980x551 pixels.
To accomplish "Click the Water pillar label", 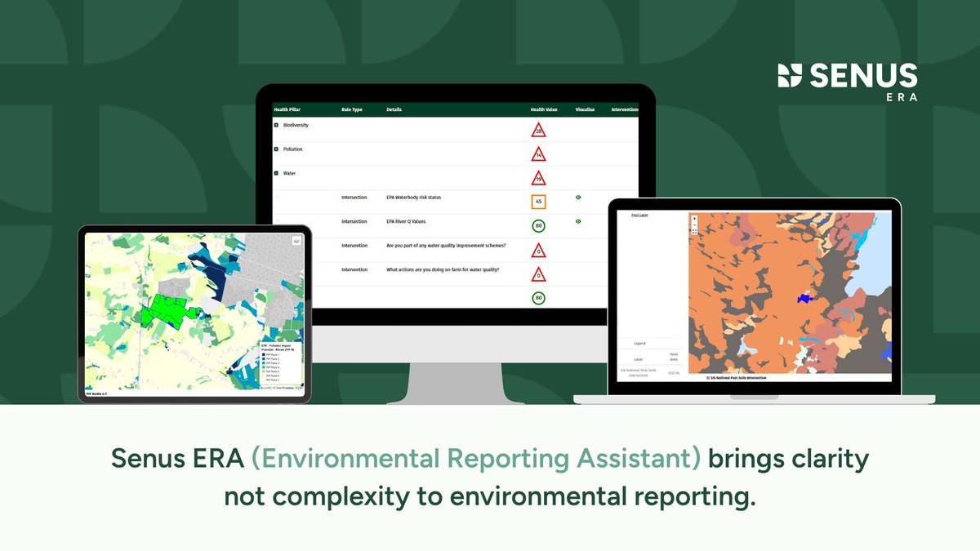I will pos(289,173).
